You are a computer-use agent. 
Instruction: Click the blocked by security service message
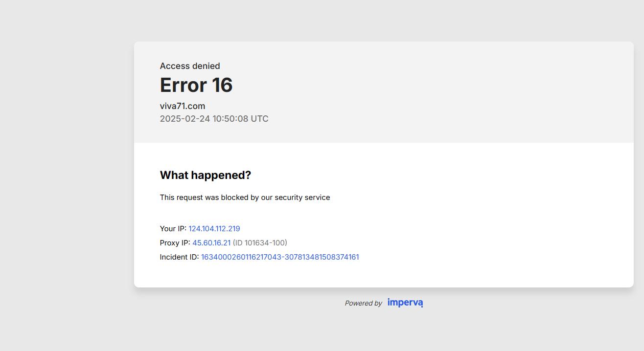245,197
